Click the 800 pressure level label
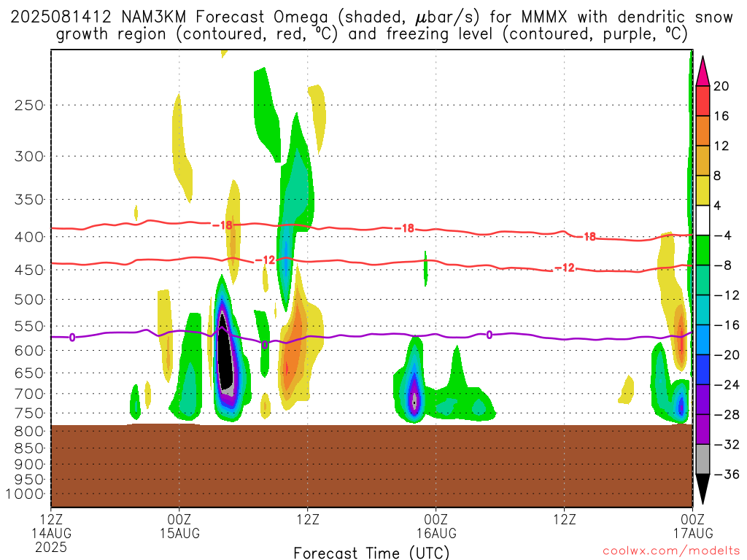The width and height of the screenshot is (747, 560). (29, 432)
